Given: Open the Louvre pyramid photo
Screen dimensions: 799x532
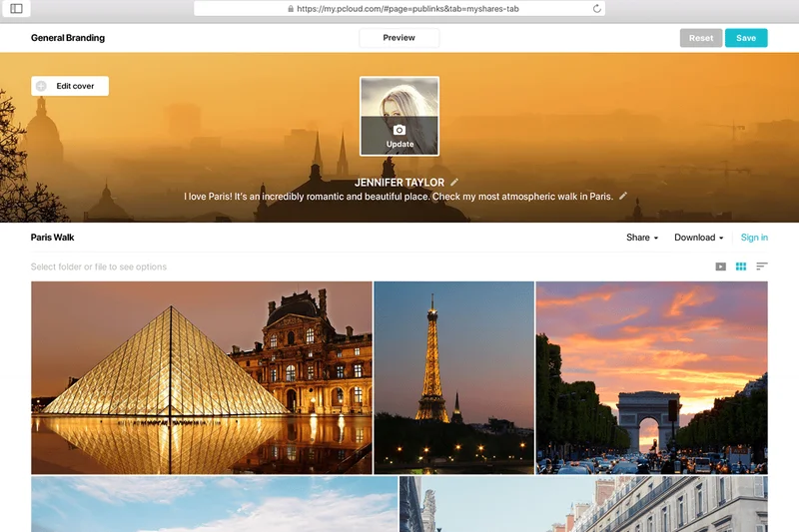Looking at the screenshot, I should [x=201, y=377].
